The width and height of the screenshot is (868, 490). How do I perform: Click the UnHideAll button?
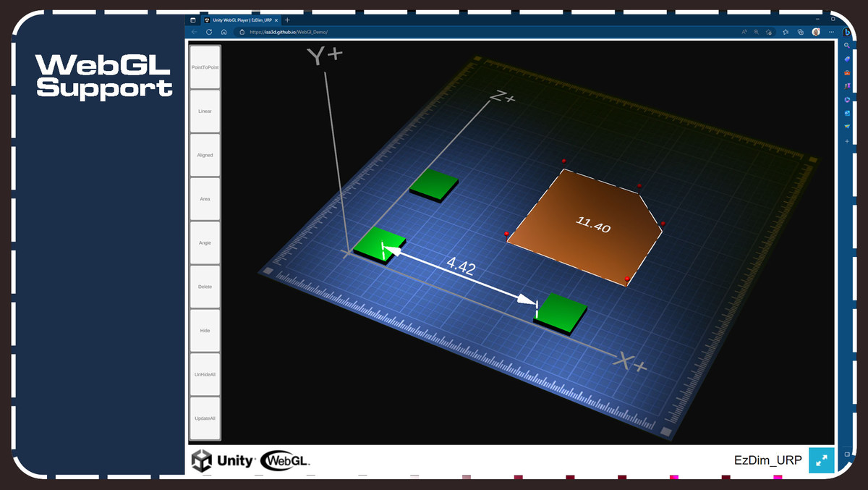coord(205,374)
